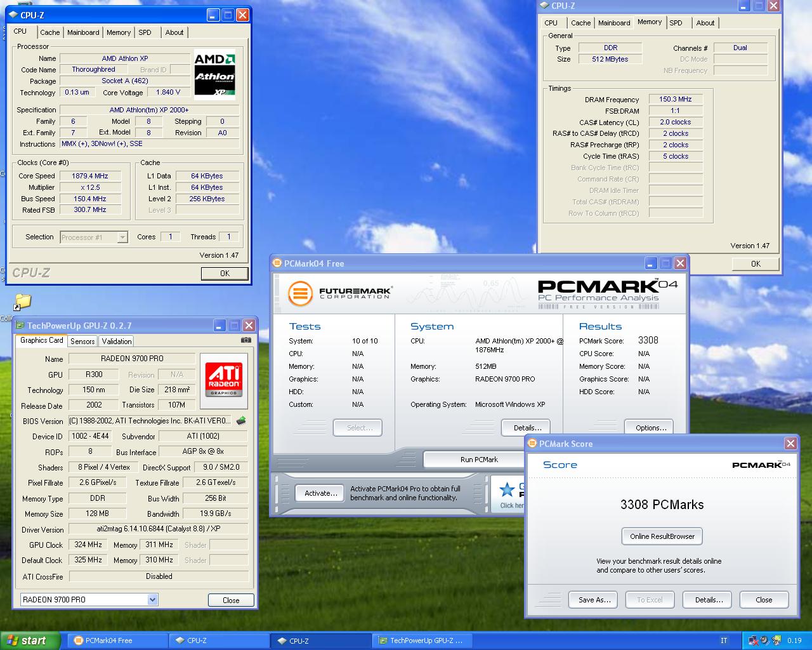Click the CAS# Latency value 2.0 clocks
Screen dimensions: 812x650
click(675, 122)
